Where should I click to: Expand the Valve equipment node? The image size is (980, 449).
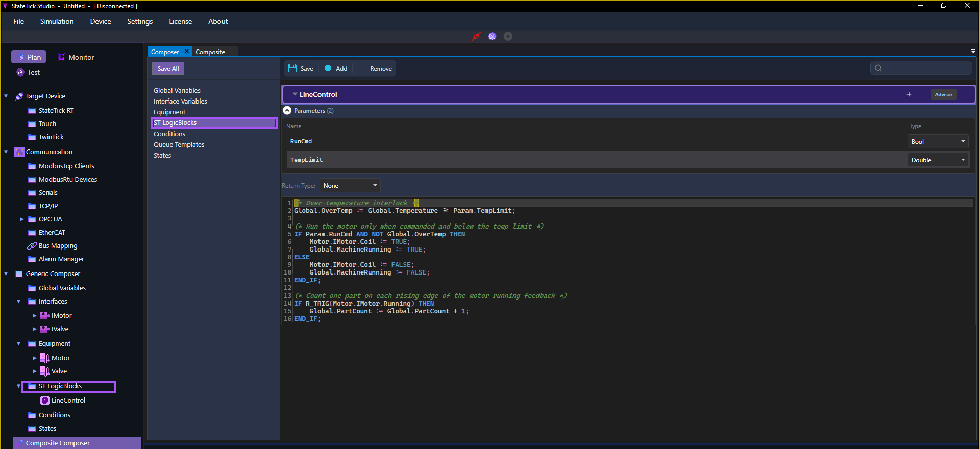[35, 371]
